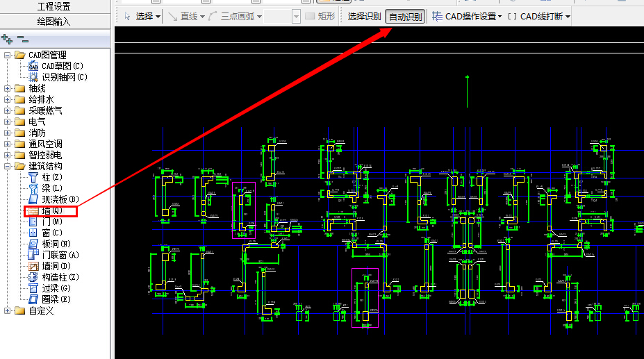
Task: Open the CAD操作设置 dropdown menu
Action: coord(499,17)
